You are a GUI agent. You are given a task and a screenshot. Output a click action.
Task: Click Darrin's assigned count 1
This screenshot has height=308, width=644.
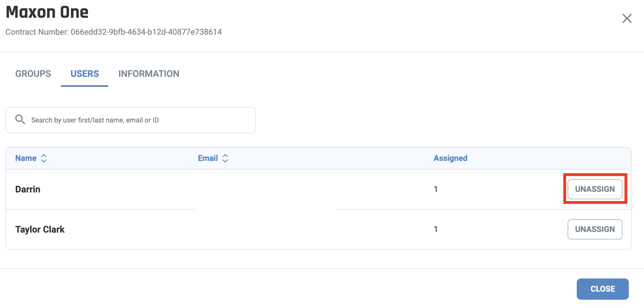[435, 189]
